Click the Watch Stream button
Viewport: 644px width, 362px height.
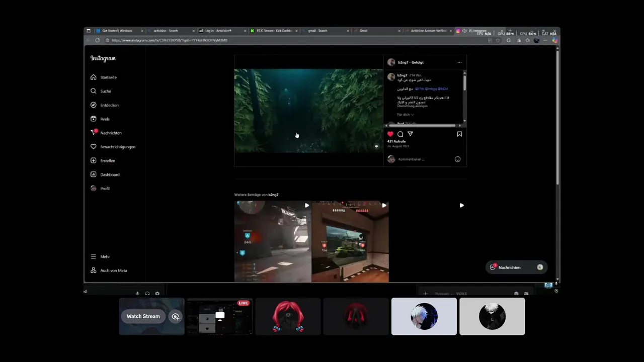click(143, 316)
